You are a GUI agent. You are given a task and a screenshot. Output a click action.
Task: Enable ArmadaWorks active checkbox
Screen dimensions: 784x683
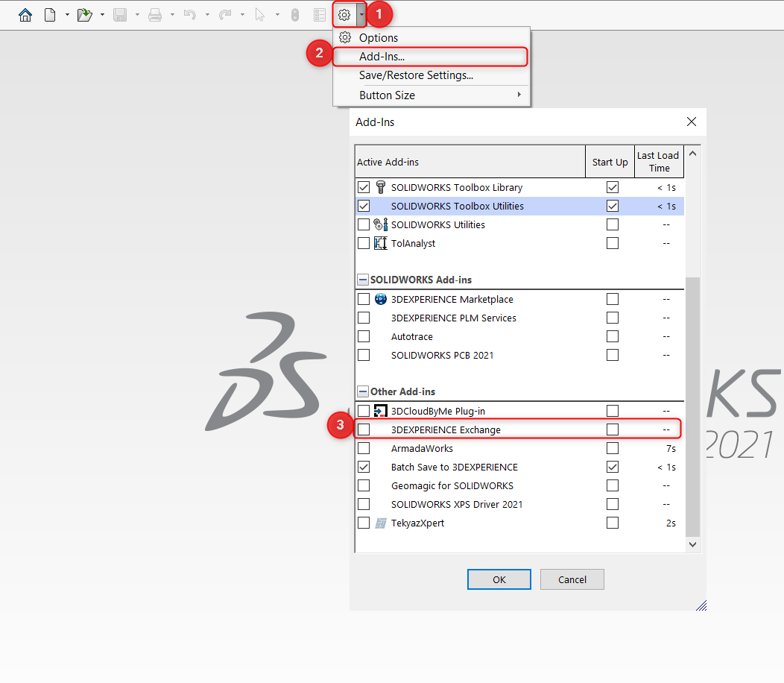[364, 448]
